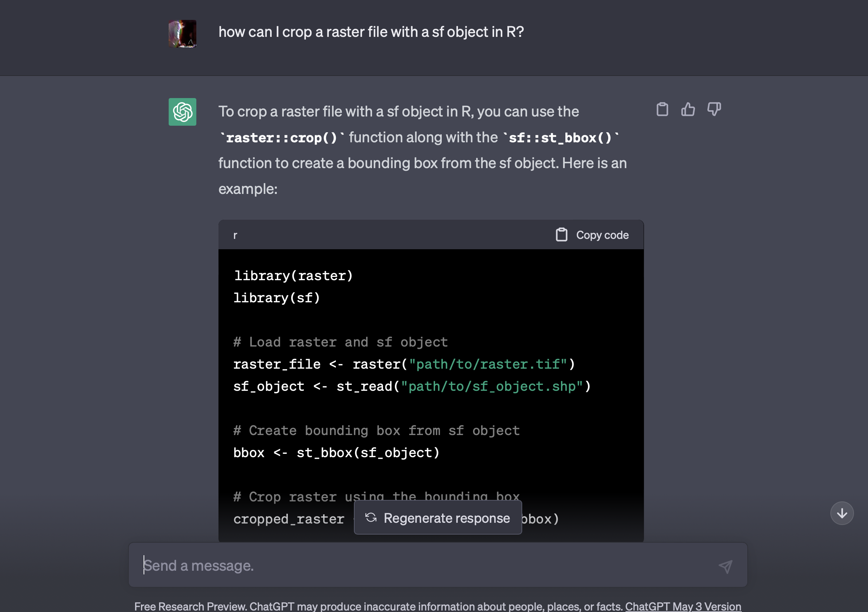This screenshot has width=868, height=612.
Task: Click the paper plane send icon
Action: click(x=725, y=566)
